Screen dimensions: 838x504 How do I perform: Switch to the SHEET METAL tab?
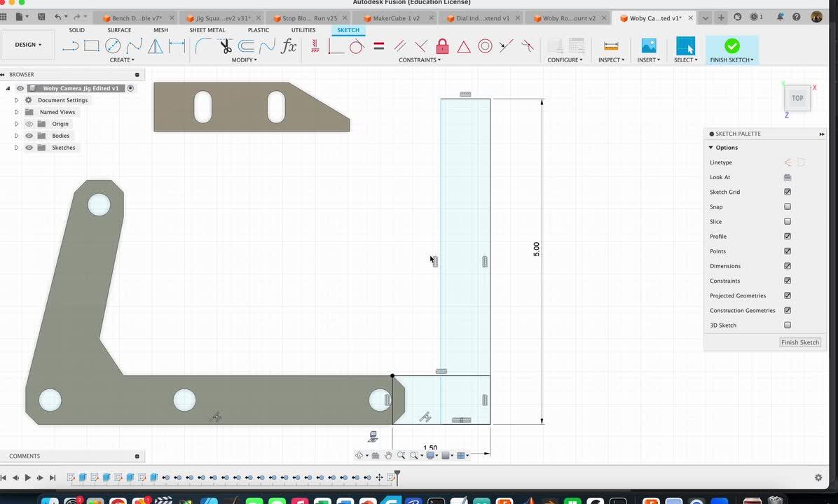pyautogui.click(x=207, y=30)
